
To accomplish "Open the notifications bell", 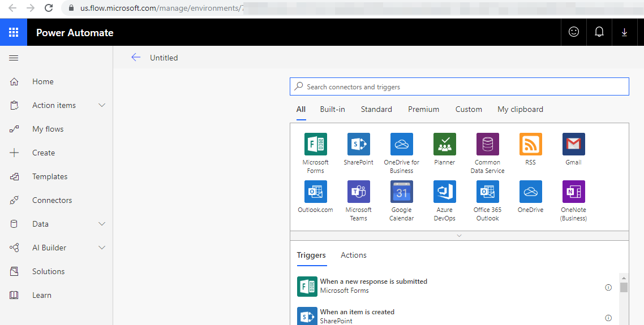I will 599,32.
